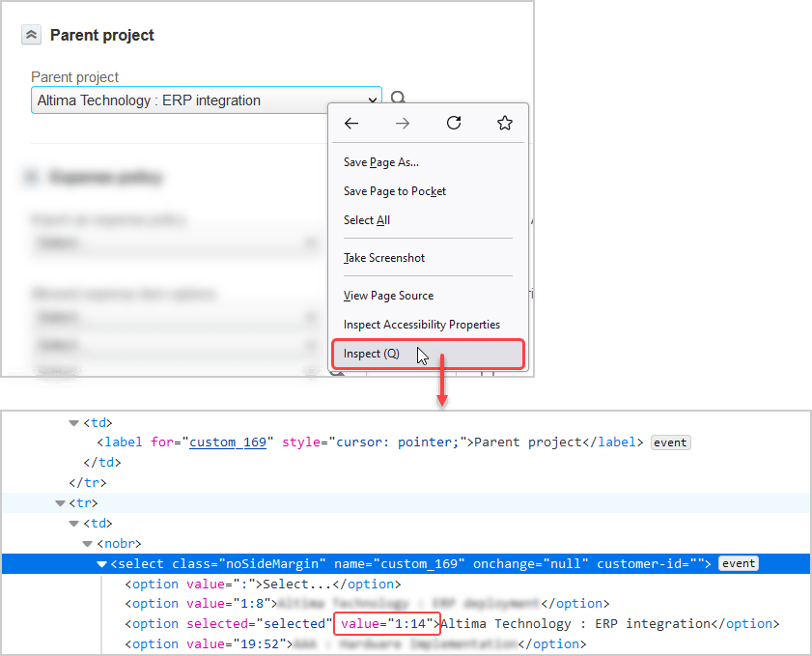
Task: Click the event badge beside select
Action: tap(739, 564)
